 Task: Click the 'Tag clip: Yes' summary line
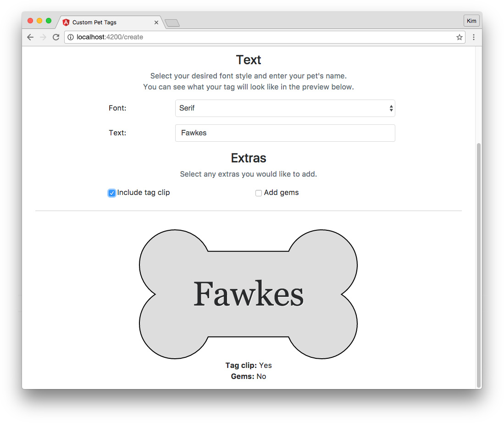coord(249,365)
